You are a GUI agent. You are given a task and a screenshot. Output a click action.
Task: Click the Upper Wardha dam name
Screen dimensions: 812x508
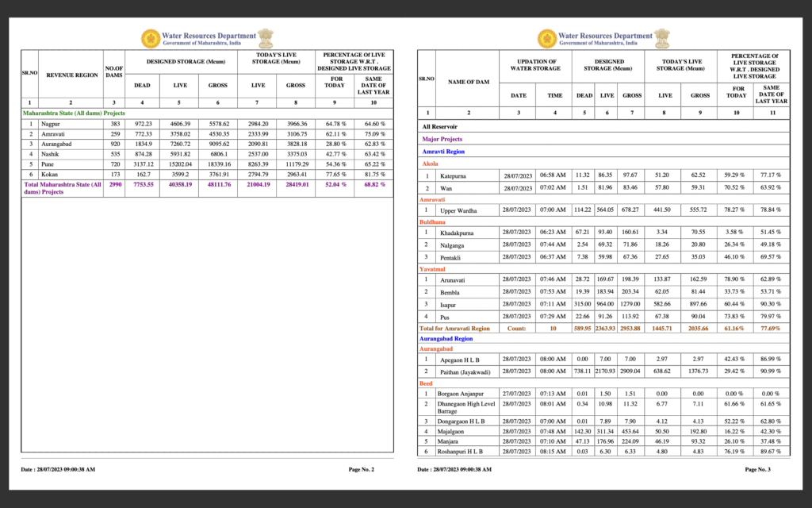pos(458,211)
